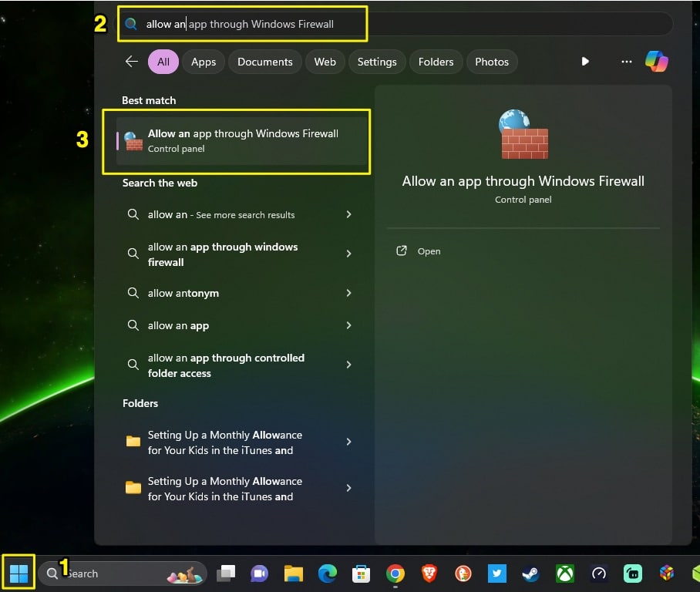The image size is (700, 592).
Task: Click the Windows Start button
Action: pyautogui.click(x=19, y=573)
